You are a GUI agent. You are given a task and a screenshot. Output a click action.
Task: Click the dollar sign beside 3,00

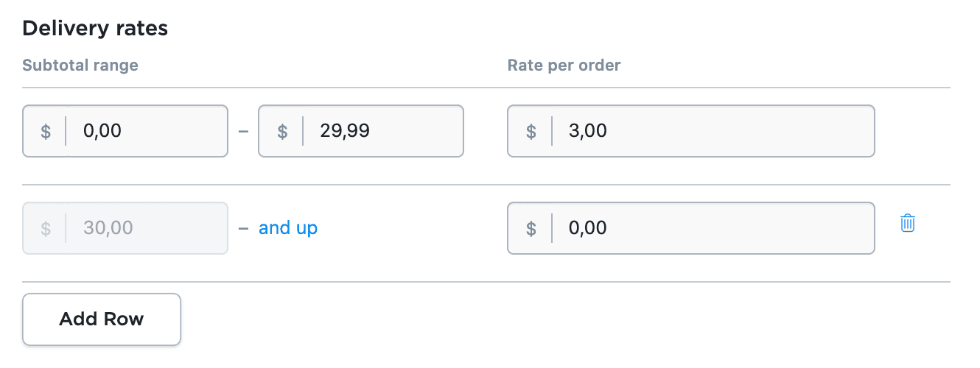[x=531, y=132]
